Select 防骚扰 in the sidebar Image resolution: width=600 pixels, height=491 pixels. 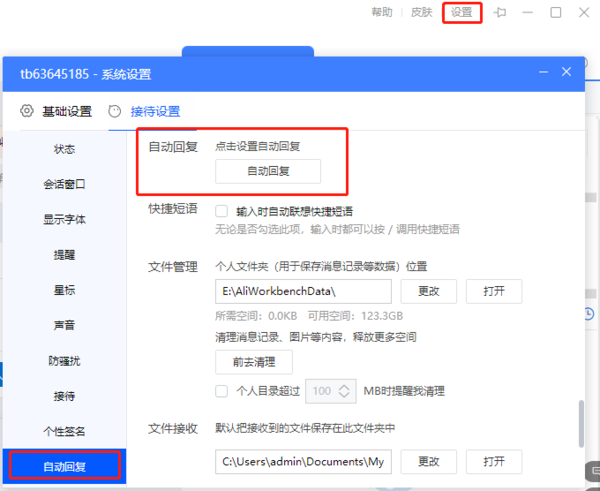(x=64, y=361)
